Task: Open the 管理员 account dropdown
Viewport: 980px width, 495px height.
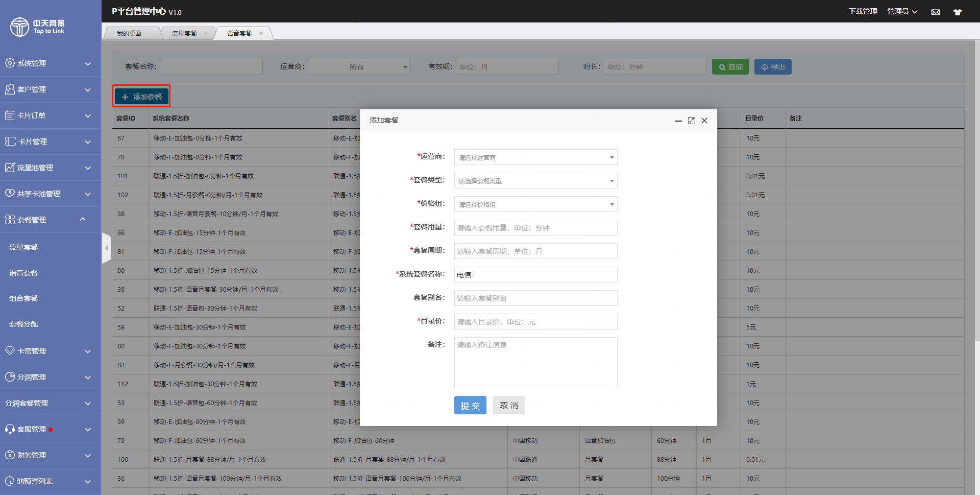Action: (x=902, y=12)
